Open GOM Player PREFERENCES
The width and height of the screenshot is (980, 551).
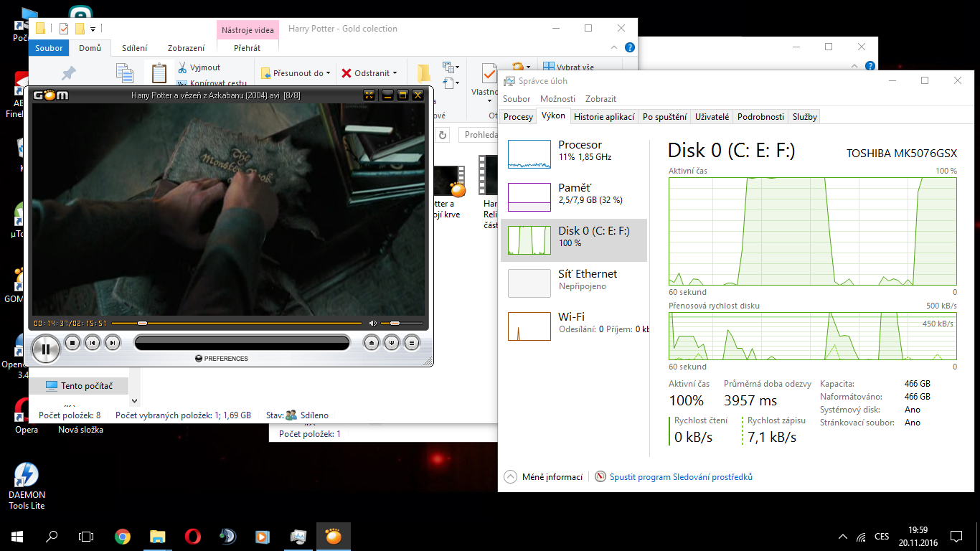[x=222, y=359]
